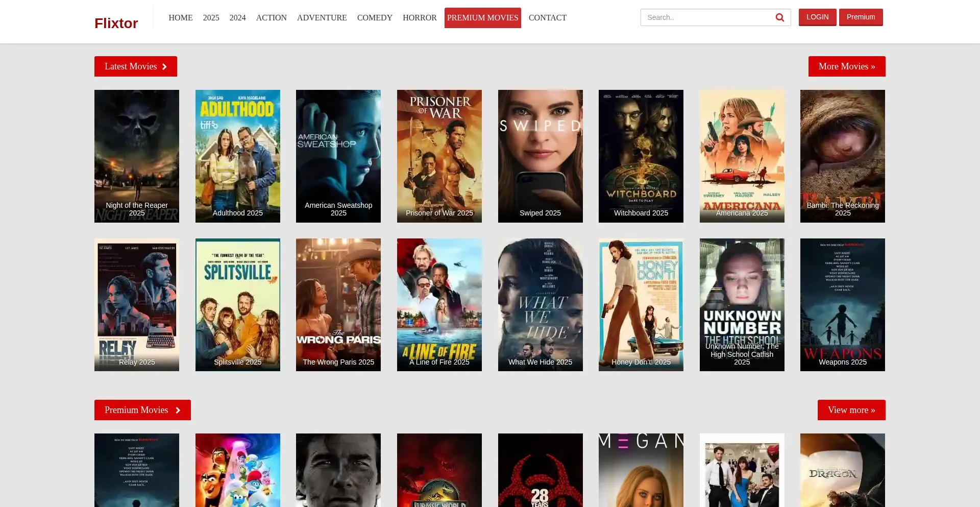980x507 pixels.
Task: Open Weapons 2025 poster in Latest Movies
Action: click(843, 305)
